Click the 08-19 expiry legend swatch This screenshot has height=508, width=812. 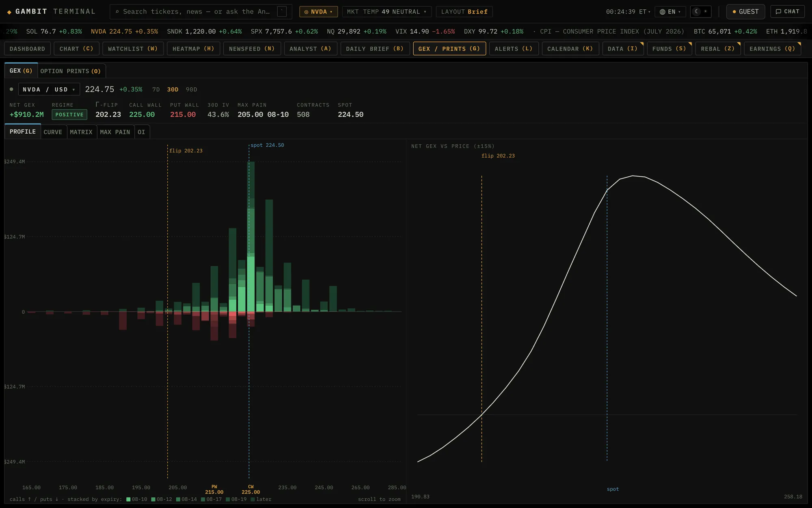228,499
